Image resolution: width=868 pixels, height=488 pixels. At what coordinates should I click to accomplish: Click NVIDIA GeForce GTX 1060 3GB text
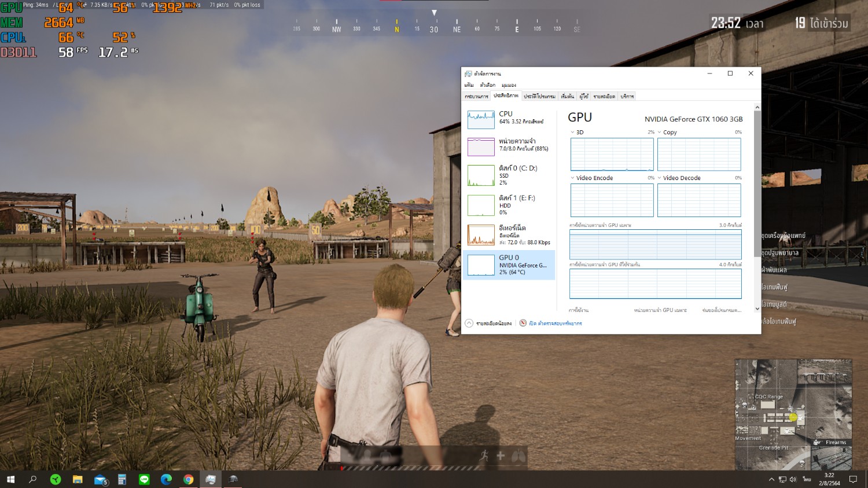694,119
